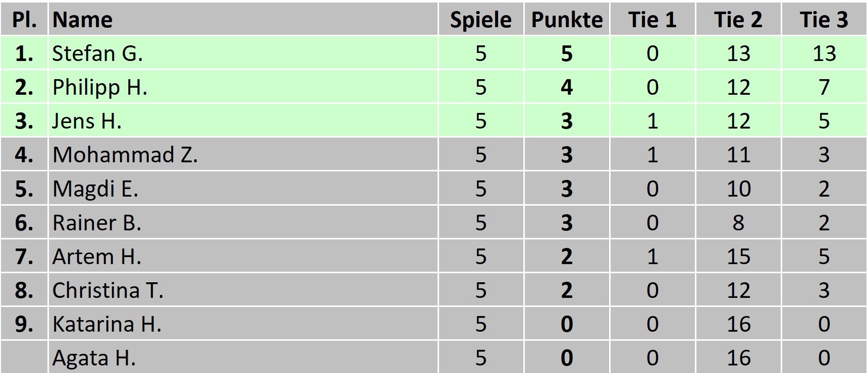
Task: Select the Spiele column header
Action: tap(480, 20)
